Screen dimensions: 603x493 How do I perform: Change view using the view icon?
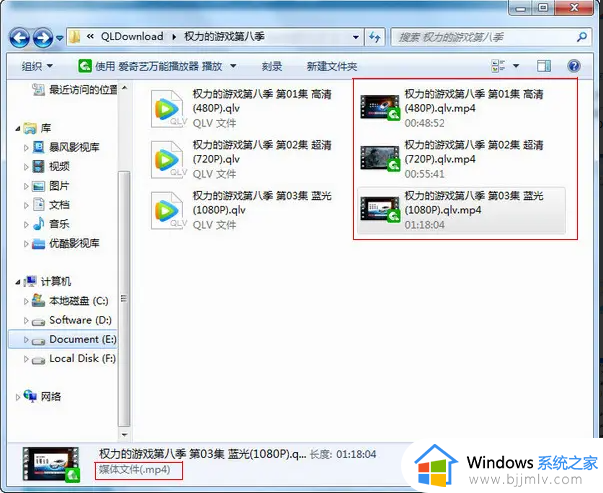[x=498, y=66]
